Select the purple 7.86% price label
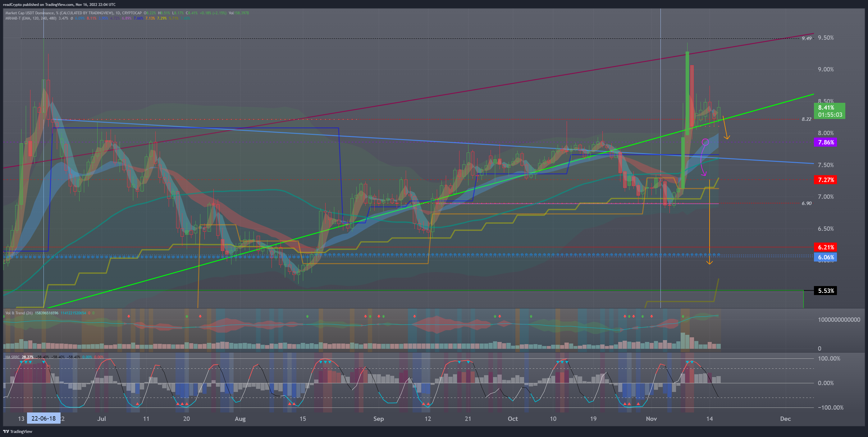The image size is (868, 437). point(826,142)
